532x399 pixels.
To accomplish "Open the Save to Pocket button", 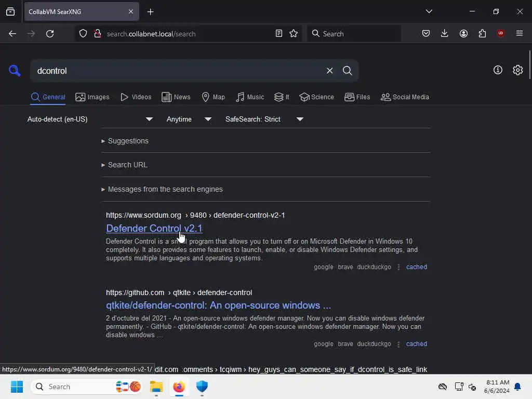I will 426,33.
